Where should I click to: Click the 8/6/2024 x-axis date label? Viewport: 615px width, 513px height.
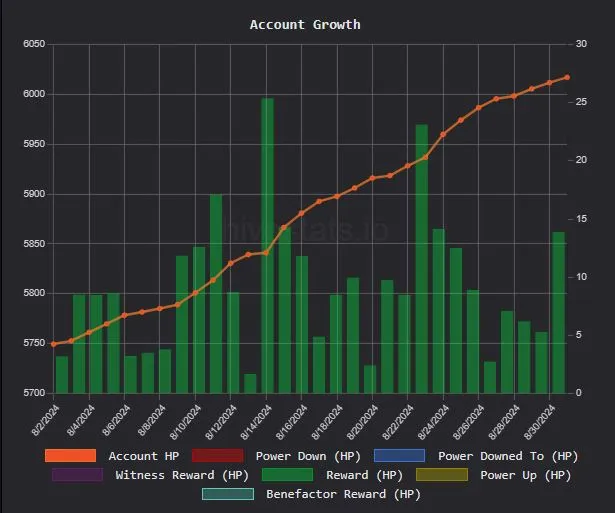point(116,420)
